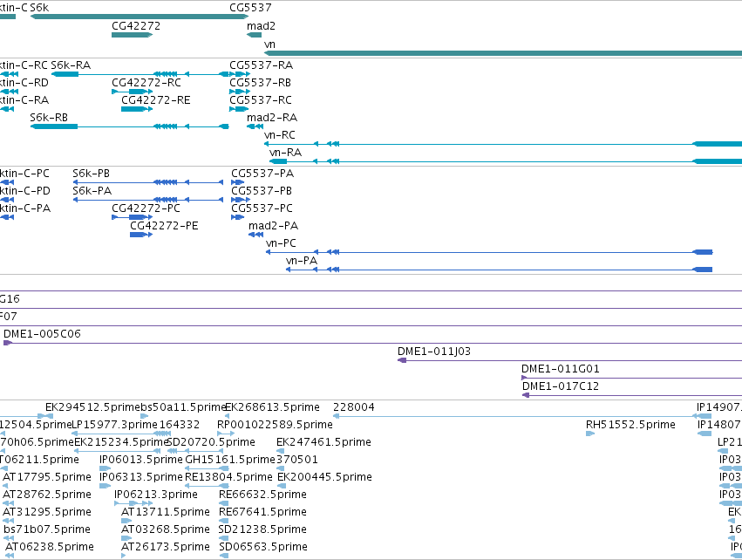
Task: Click the AT28762.5prime EST label
Action: click(x=47, y=495)
